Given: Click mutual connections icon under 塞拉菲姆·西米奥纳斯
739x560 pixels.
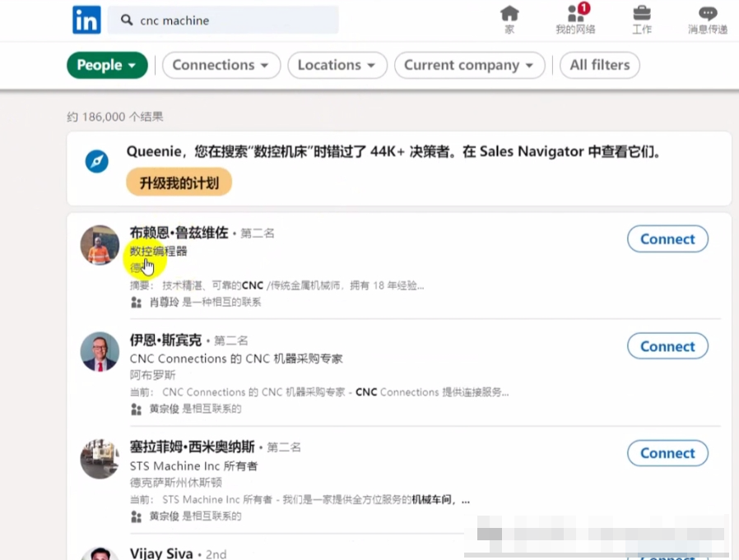Looking at the screenshot, I should coord(137,516).
